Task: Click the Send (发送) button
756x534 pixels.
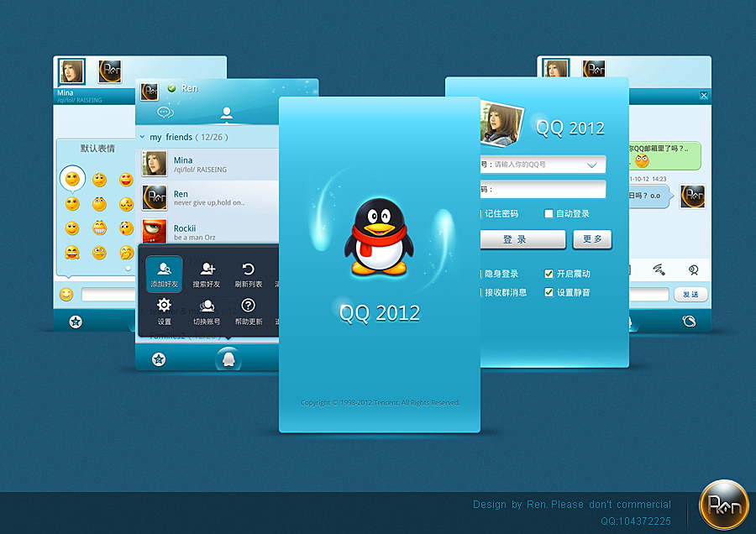Action: pos(690,294)
